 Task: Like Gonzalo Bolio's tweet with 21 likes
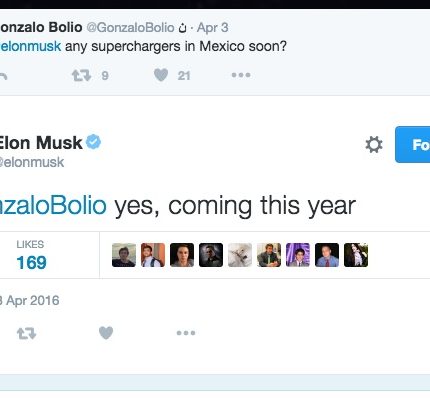(x=161, y=75)
